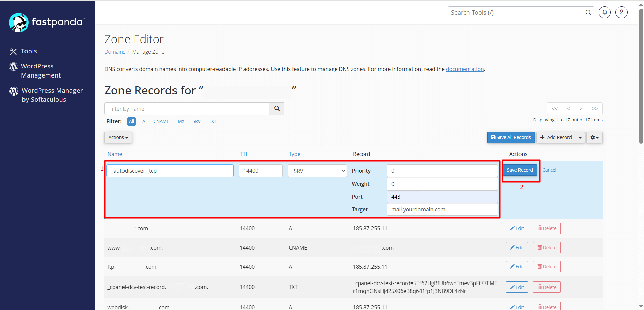Viewport: 644px width, 310px height.
Task: Click the Tools wrench icon
Action: tap(13, 51)
